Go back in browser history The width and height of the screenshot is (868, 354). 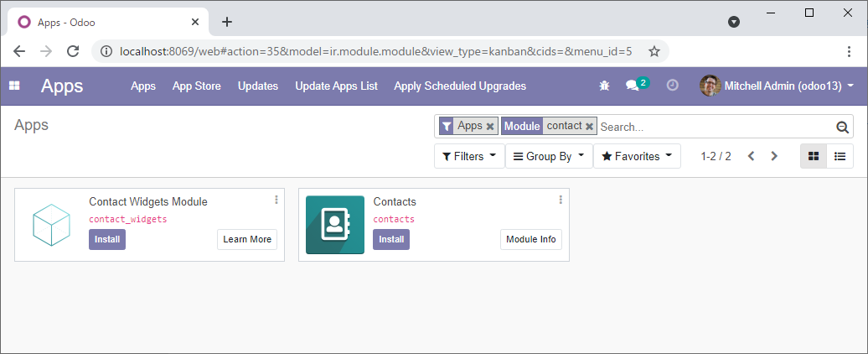pos(19,51)
